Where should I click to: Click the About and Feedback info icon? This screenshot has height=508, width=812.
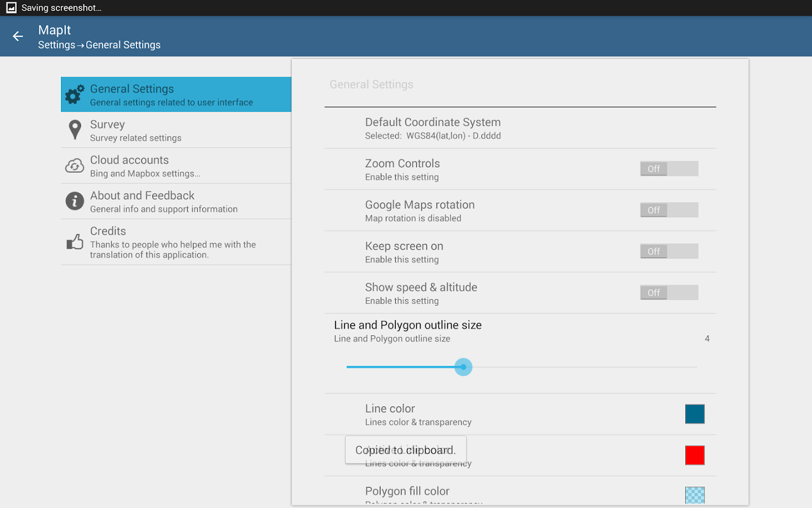click(74, 201)
